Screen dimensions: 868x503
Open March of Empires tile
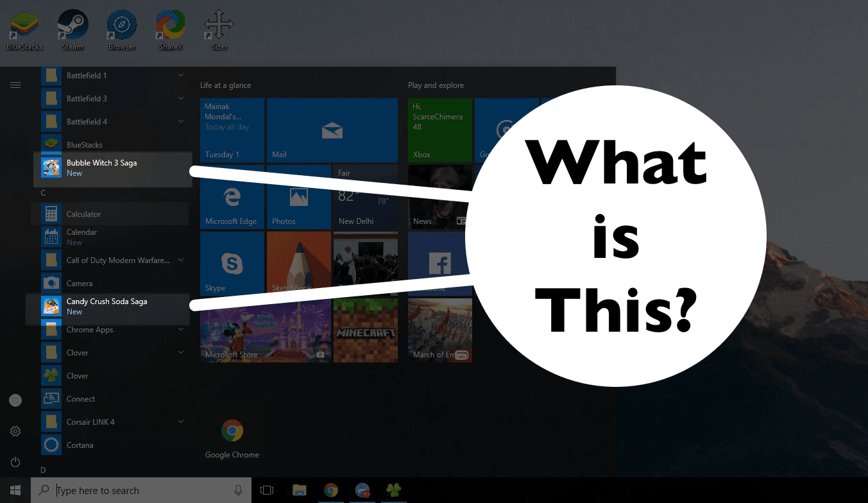440,330
